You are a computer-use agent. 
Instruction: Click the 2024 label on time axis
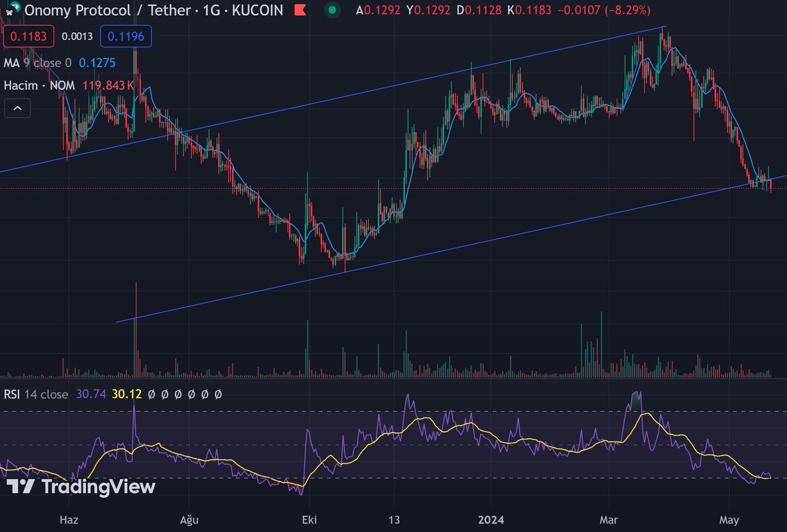point(491,519)
